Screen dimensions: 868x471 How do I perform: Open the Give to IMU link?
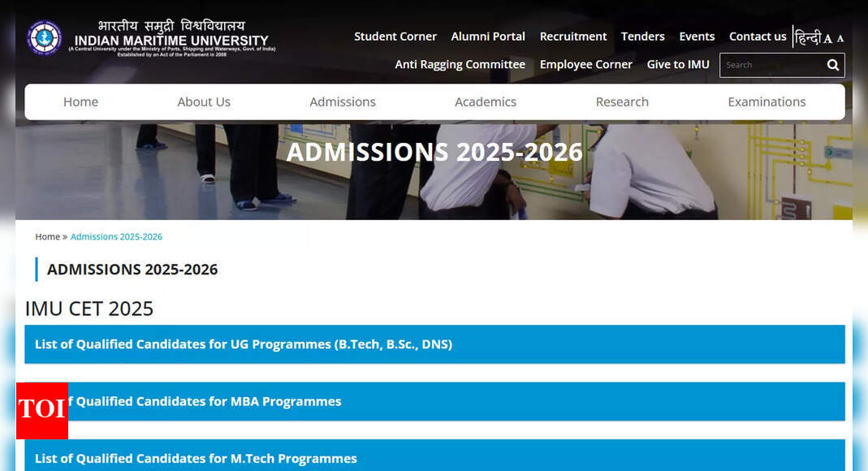678,65
